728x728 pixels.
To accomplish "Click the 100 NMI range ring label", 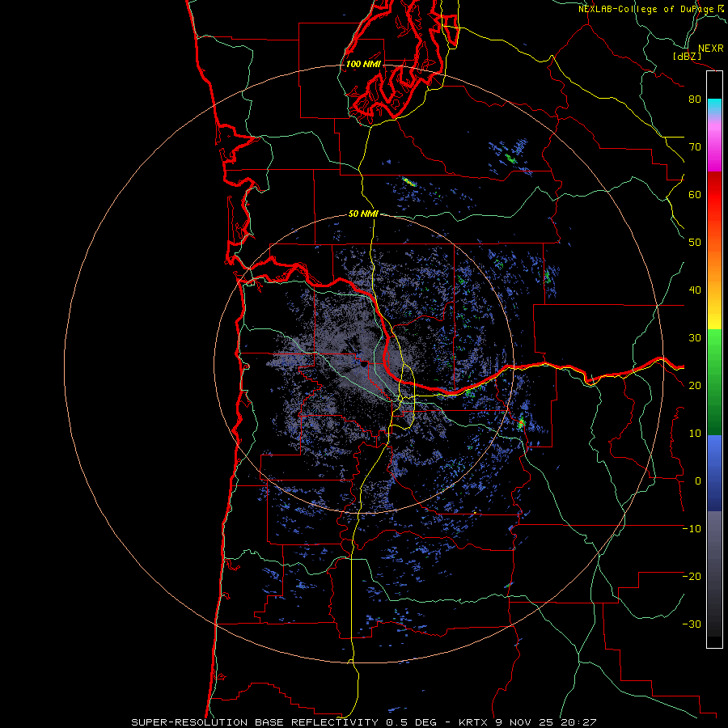I will pos(363,64).
